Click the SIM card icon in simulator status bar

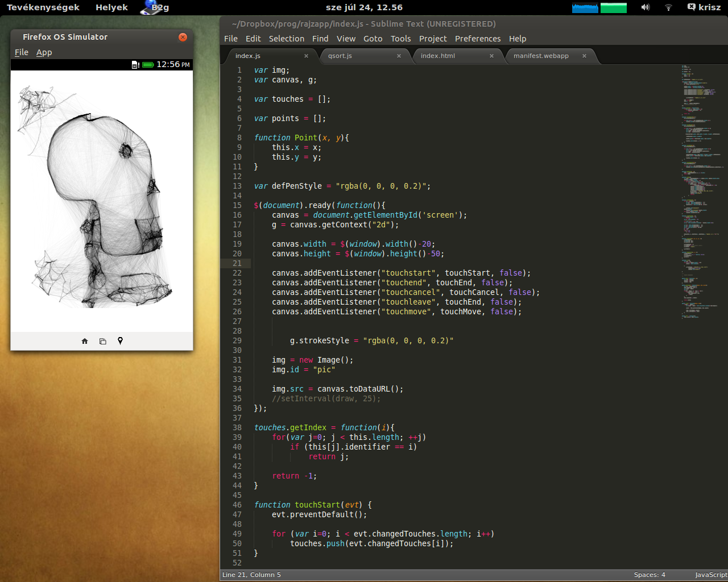135,65
